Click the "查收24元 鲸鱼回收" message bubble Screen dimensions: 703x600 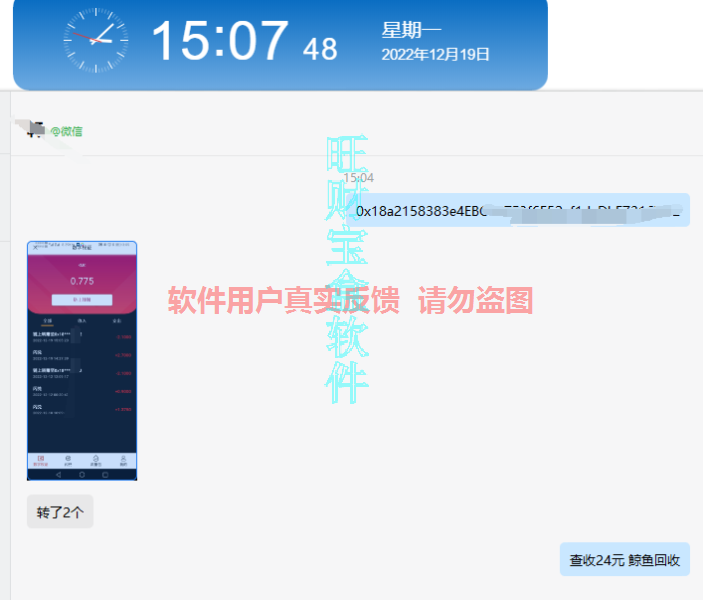click(624, 560)
